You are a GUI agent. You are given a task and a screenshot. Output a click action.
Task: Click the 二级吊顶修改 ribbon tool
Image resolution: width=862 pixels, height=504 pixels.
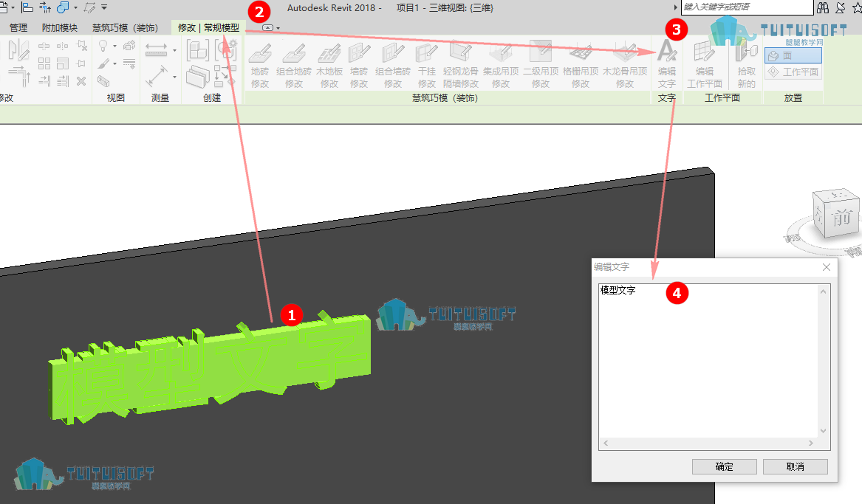pyautogui.click(x=541, y=64)
